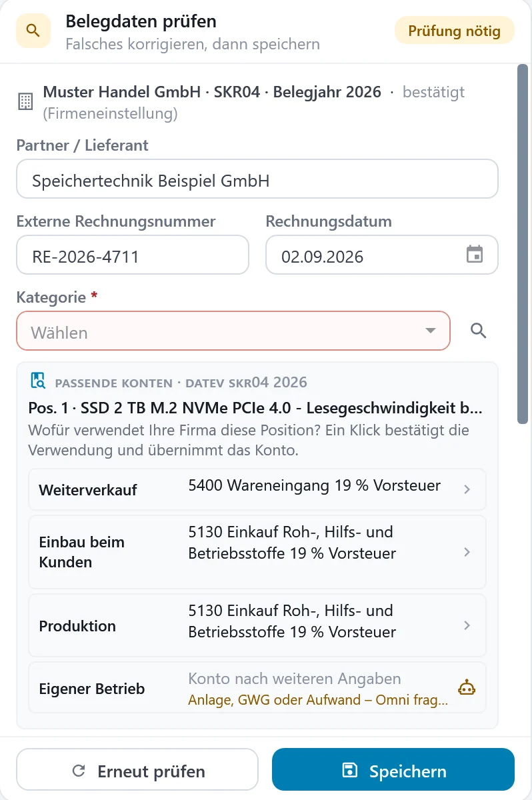Screen dimensions: 532x800
Task: Click the Omni robot icon in Eigener Betrieb
Action: click(467, 688)
